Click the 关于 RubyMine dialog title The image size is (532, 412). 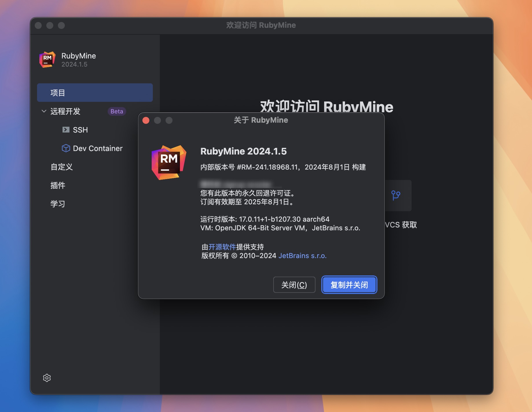(x=261, y=120)
